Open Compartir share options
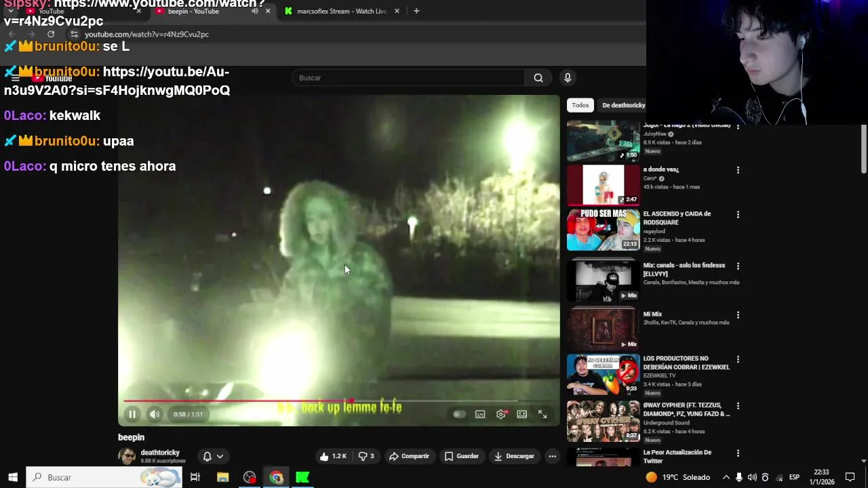 click(x=409, y=456)
